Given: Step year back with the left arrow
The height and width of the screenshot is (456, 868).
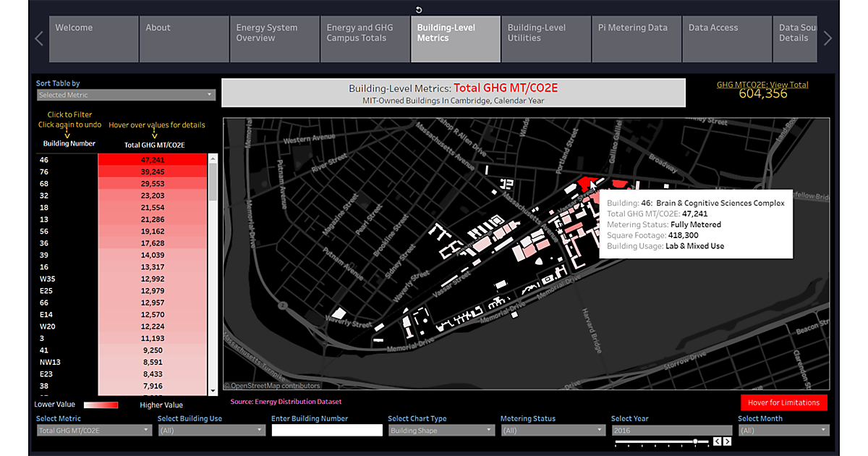Looking at the screenshot, I should coord(717,442).
